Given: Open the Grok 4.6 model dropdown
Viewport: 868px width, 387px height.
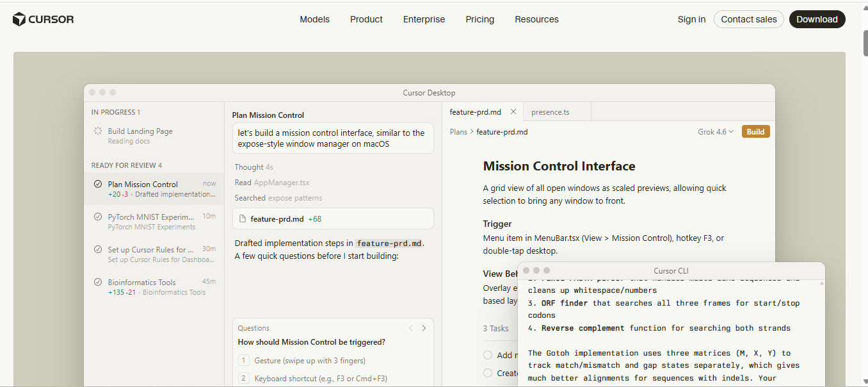Looking at the screenshot, I should [716, 131].
